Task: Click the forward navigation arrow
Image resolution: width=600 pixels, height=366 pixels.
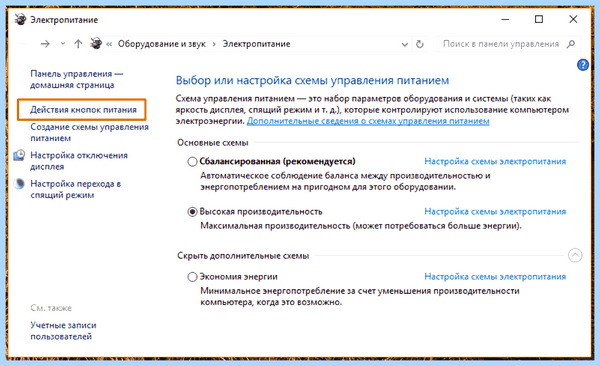Action: pos(45,44)
